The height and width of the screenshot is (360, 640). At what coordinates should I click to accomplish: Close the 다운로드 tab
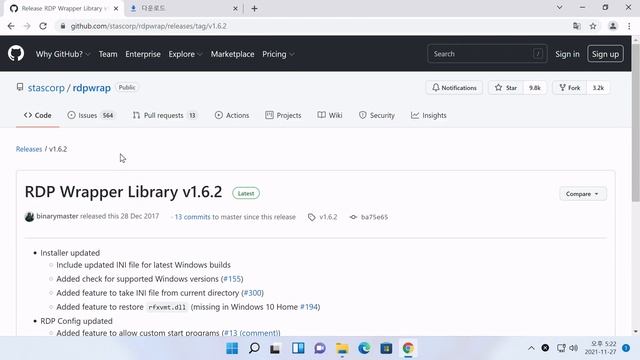pyautogui.click(x=235, y=8)
